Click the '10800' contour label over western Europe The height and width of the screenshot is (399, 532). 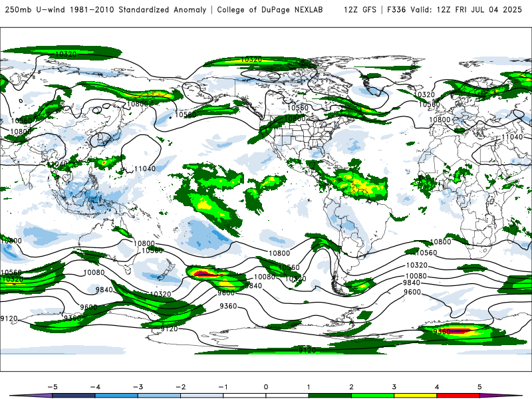point(440,120)
